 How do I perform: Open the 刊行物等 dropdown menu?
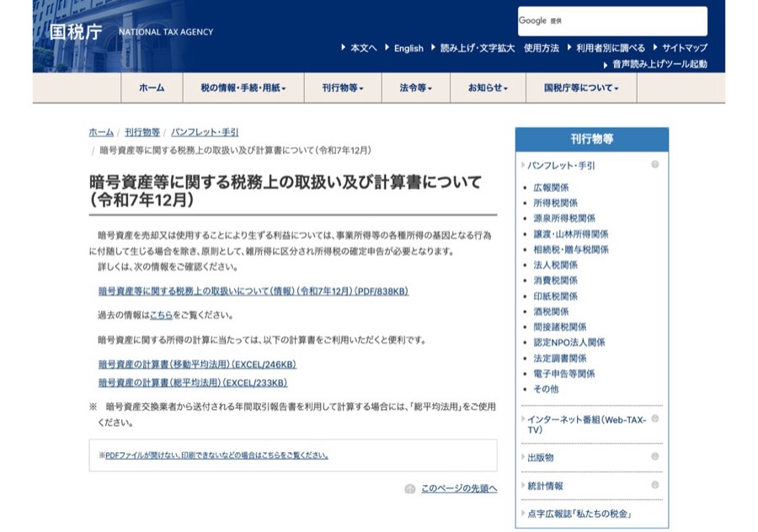coord(343,88)
